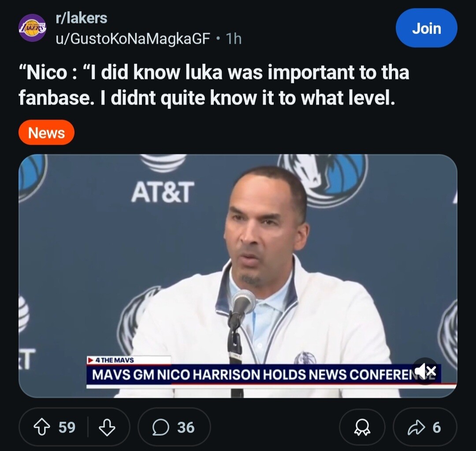Open the post title about Luka
The image size is (476, 451).
coord(214,86)
